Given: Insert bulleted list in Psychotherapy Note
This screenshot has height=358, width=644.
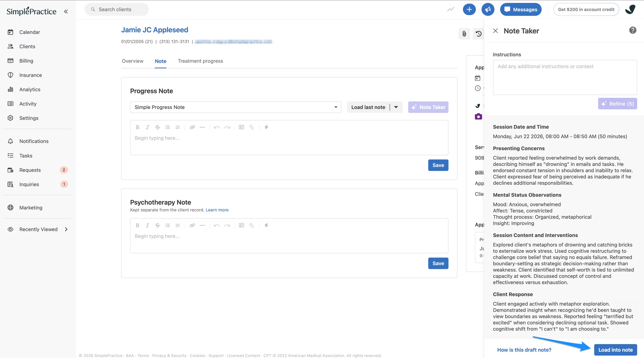Looking at the screenshot, I should pos(167,225).
